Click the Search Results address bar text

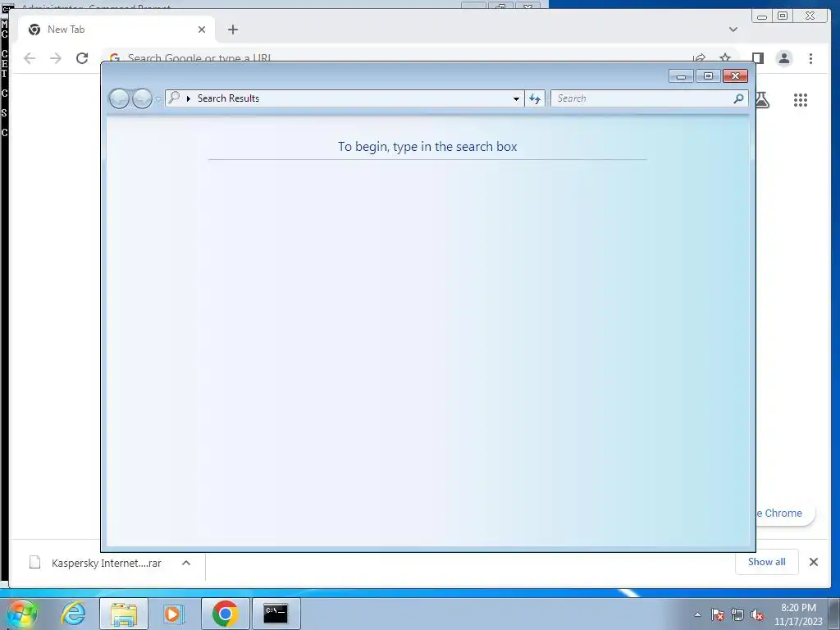(x=228, y=98)
